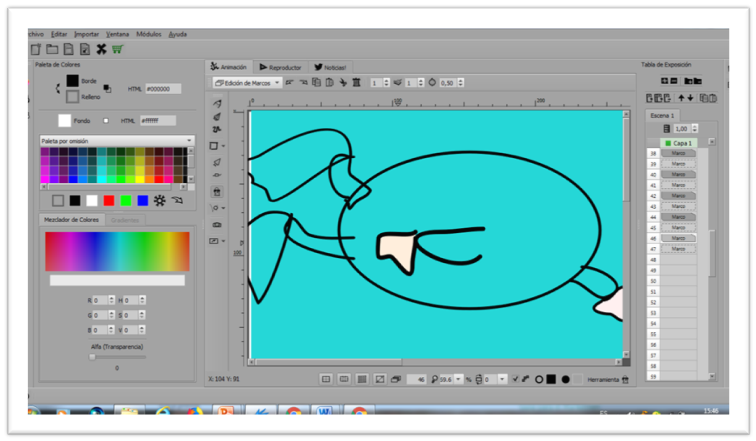Click the settings gear icon below palette
This screenshot has width=756, height=441.
(x=160, y=200)
